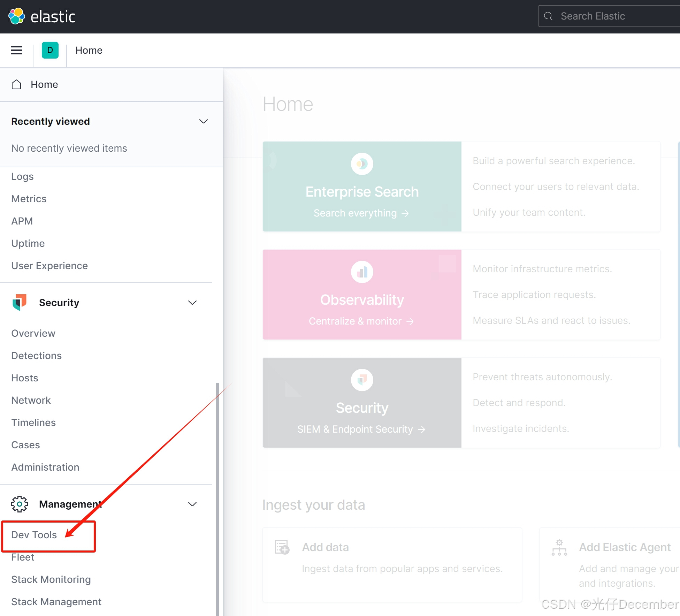680x616 pixels.
Task: Collapse the Recently viewed section
Action: [x=203, y=121]
